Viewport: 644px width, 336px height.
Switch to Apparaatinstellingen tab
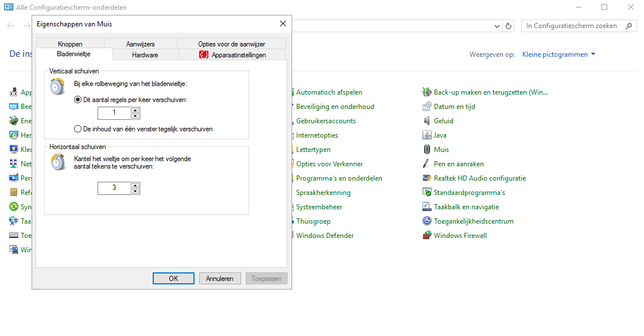tap(232, 55)
